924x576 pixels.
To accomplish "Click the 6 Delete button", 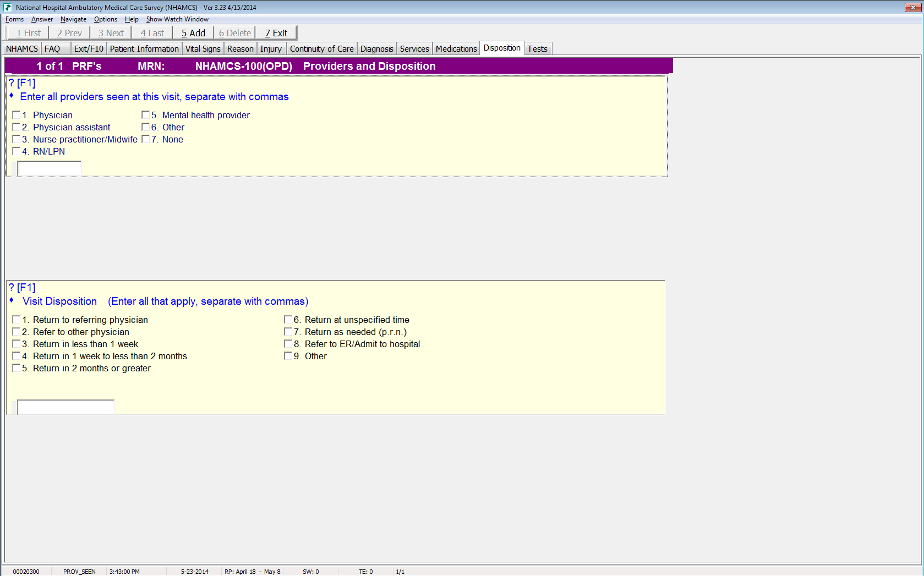I will pyautogui.click(x=234, y=33).
